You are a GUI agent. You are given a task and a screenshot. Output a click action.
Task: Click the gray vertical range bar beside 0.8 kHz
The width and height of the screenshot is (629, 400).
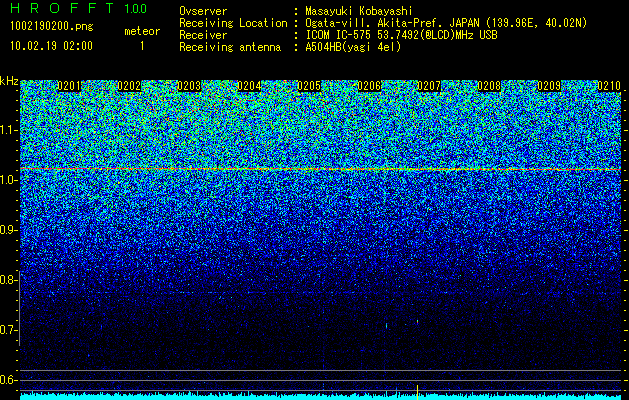[20, 308]
